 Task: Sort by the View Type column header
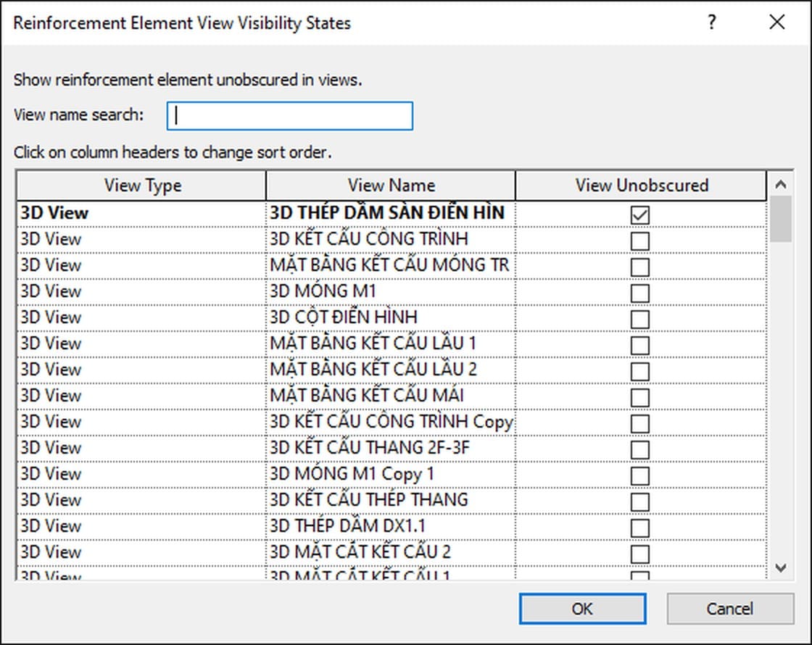(x=142, y=186)
